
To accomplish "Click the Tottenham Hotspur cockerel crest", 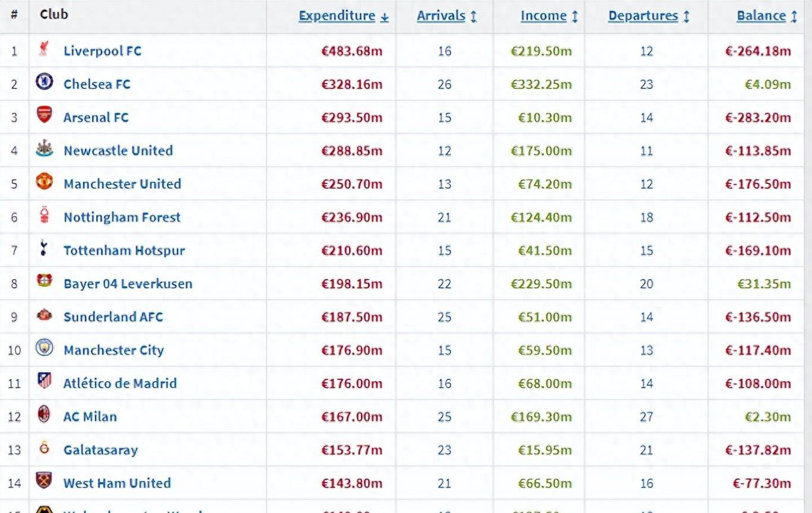I will (44, 248).
